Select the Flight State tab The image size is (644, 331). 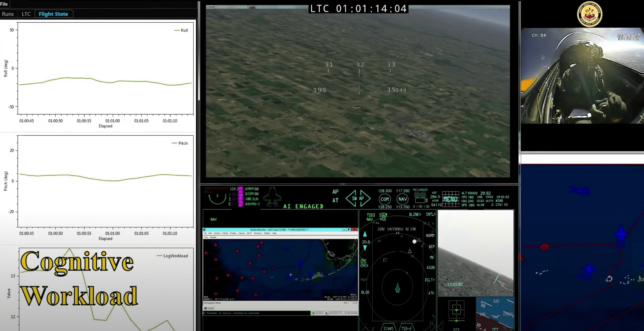pos(53,14)
